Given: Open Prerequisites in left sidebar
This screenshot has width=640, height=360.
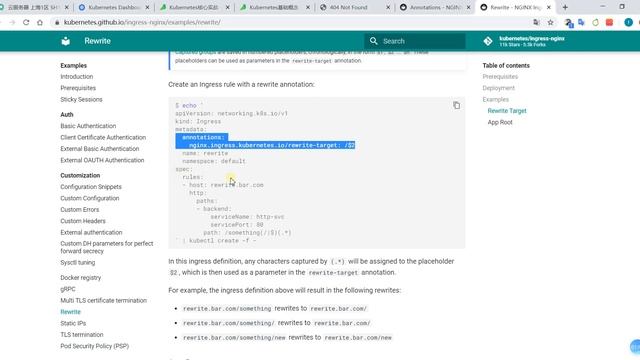Looking at the screenshot, I should [x=78, y=88].
